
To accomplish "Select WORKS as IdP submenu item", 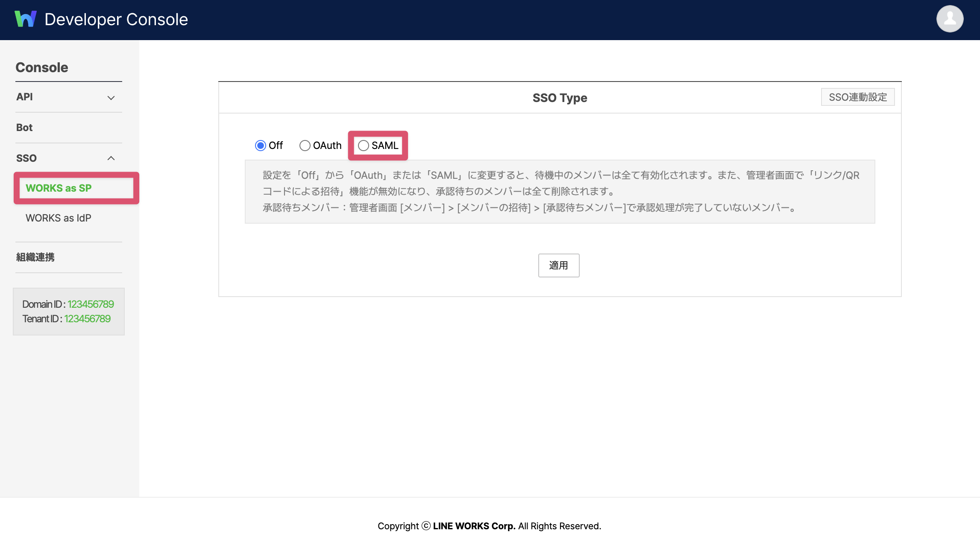I will click(x=59, y=218).
